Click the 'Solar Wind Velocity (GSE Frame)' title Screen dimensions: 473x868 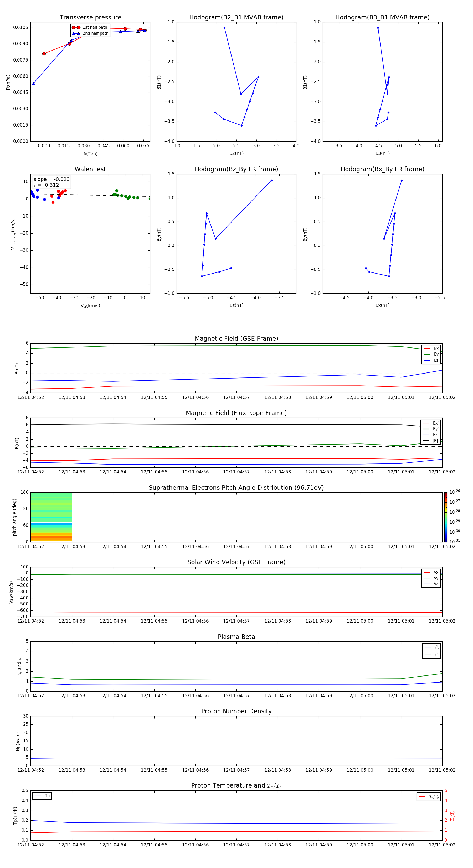click(236, 562)
